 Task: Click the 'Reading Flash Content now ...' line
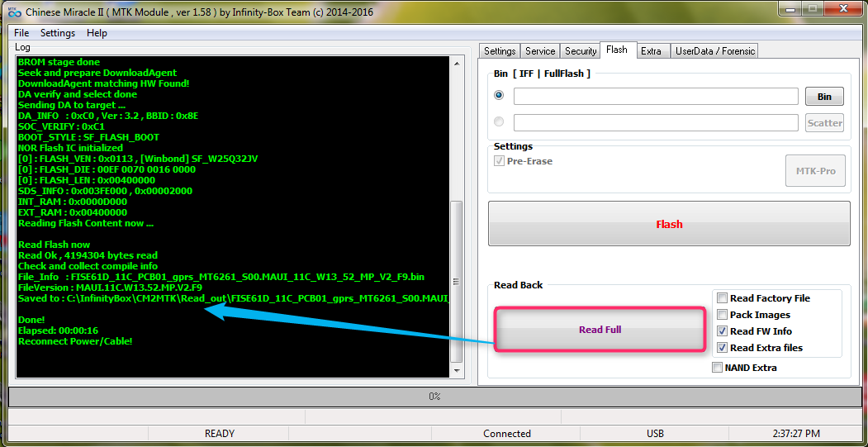[86, 223]
